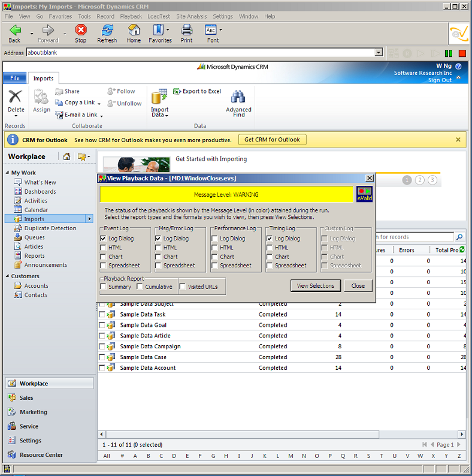Viewport: 472px width, 476px height.
Task: Click Close button in playback dialog
Action: 358,286
